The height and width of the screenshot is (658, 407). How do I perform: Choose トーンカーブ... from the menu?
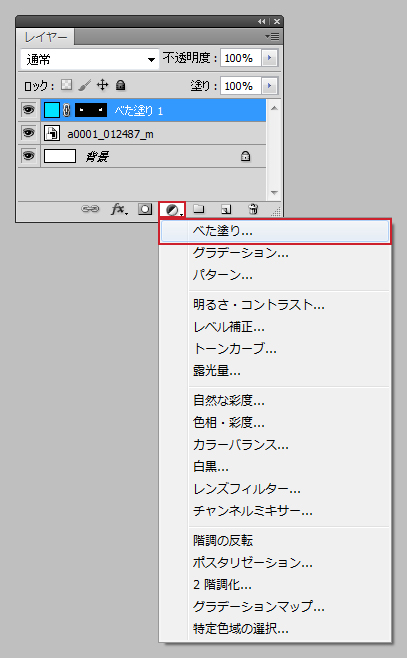coord(235,348)
